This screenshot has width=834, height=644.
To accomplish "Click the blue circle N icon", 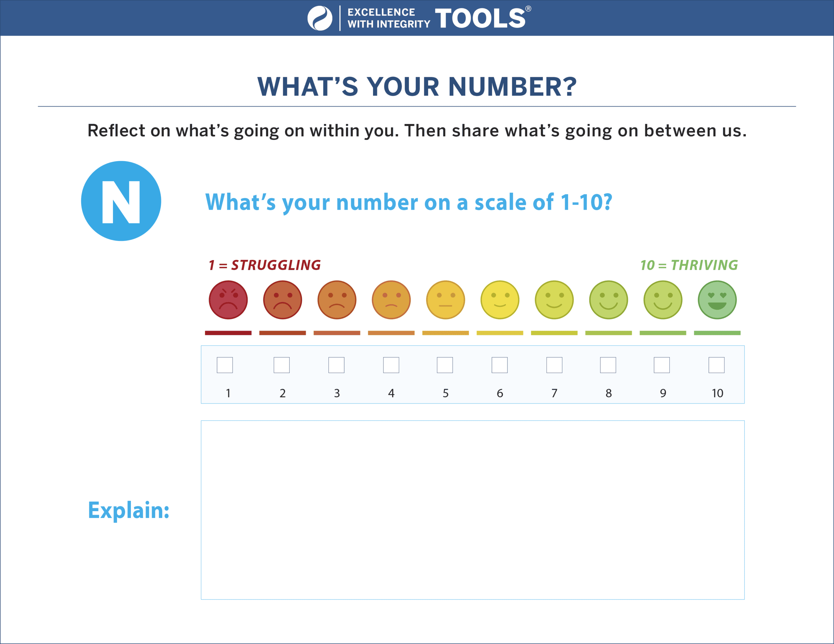I will pyautogui.click(x=121, y=201).
